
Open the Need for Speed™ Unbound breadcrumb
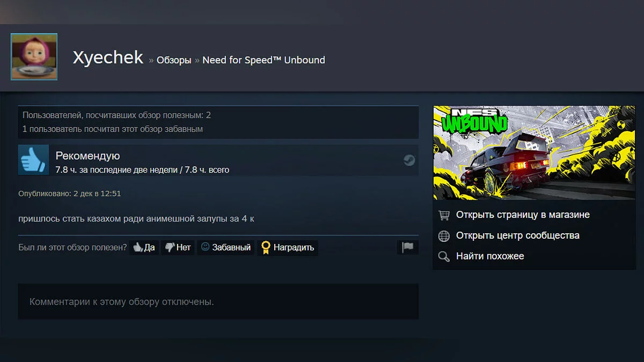pyautogui.click(x=264, y=60)
